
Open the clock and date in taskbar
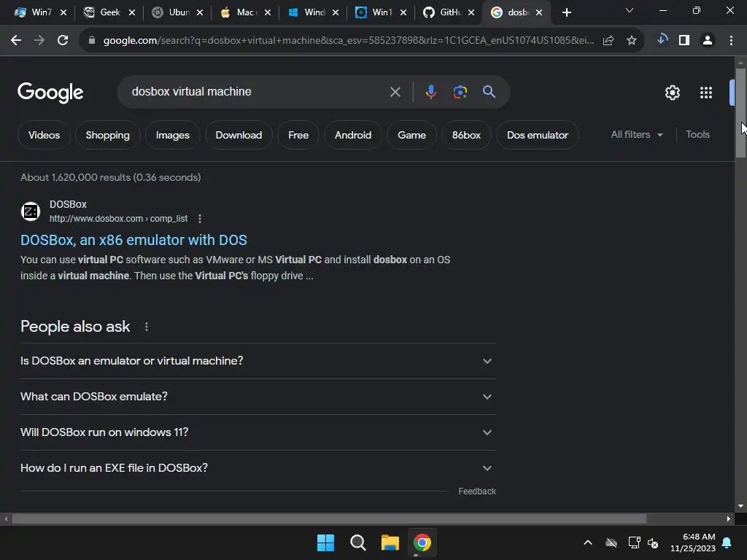693,542
